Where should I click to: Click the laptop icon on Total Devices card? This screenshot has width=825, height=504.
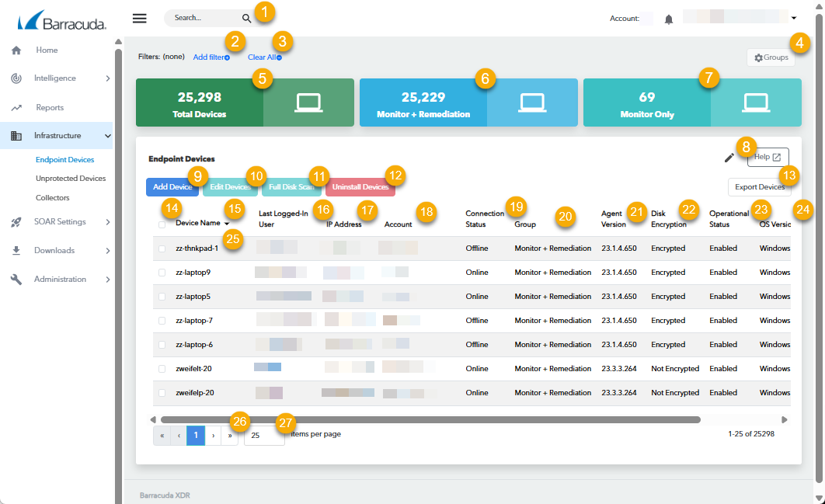click(x=308, y=103)
